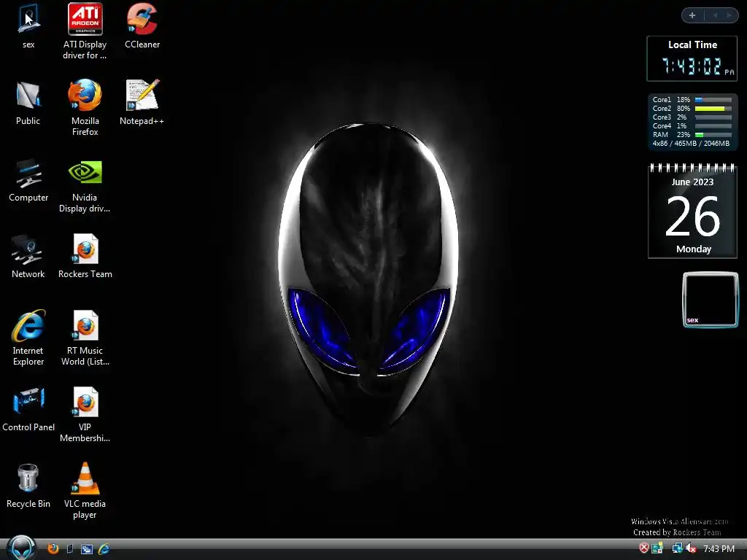Viewport: 747px width, 560px height.
Task: Click the sidebar plus add-gadget button
Action: click(x=692, y=15)
